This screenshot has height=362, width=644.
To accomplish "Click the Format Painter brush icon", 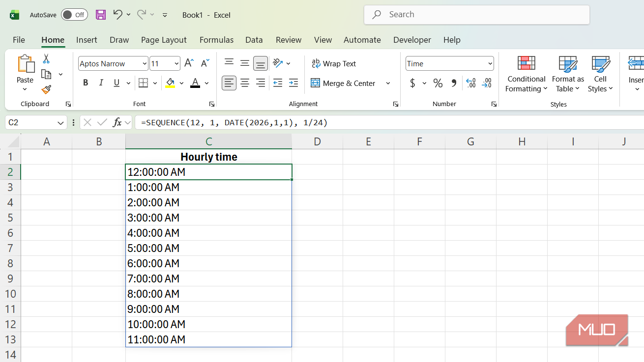I will [46, 89].
